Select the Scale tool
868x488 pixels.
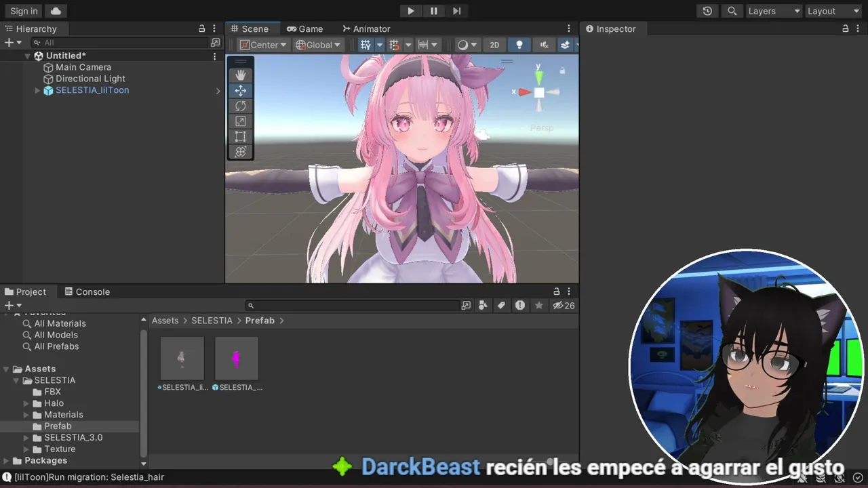pos(240,121)
